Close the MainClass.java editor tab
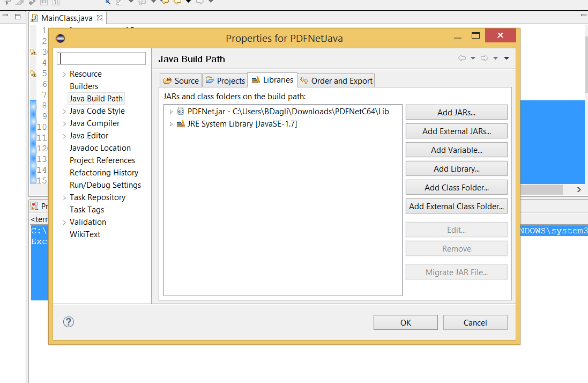Viewport: 588px width, 383px height. pos(100,18)
